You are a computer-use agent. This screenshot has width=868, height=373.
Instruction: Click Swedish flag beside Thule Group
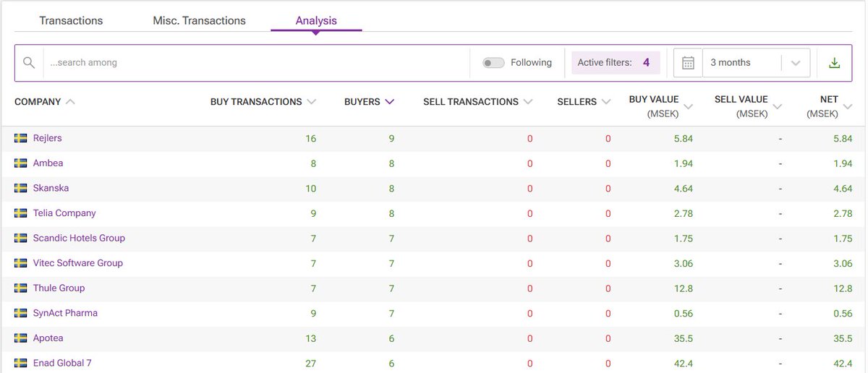pos(21,288)
